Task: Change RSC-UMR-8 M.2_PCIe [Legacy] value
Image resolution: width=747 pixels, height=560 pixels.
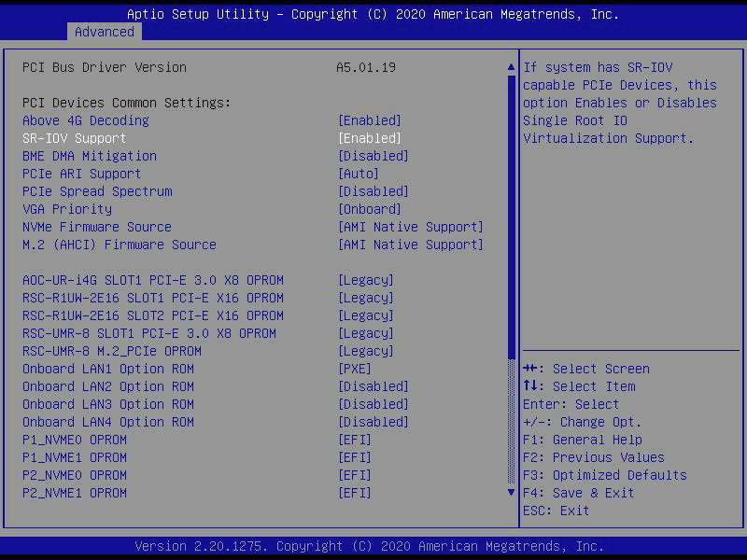Action: pos(366,351)
